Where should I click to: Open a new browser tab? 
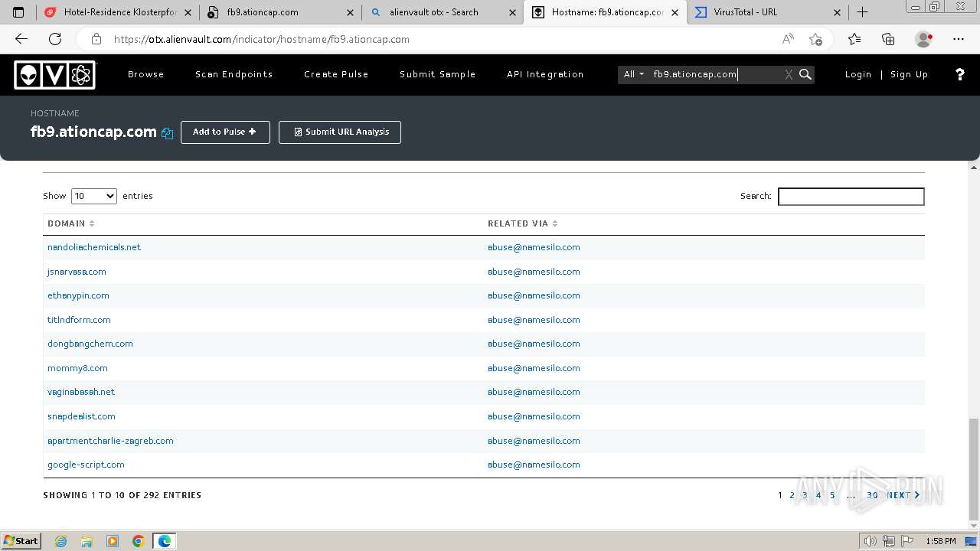pyautogui.click(x=862, y=12)
